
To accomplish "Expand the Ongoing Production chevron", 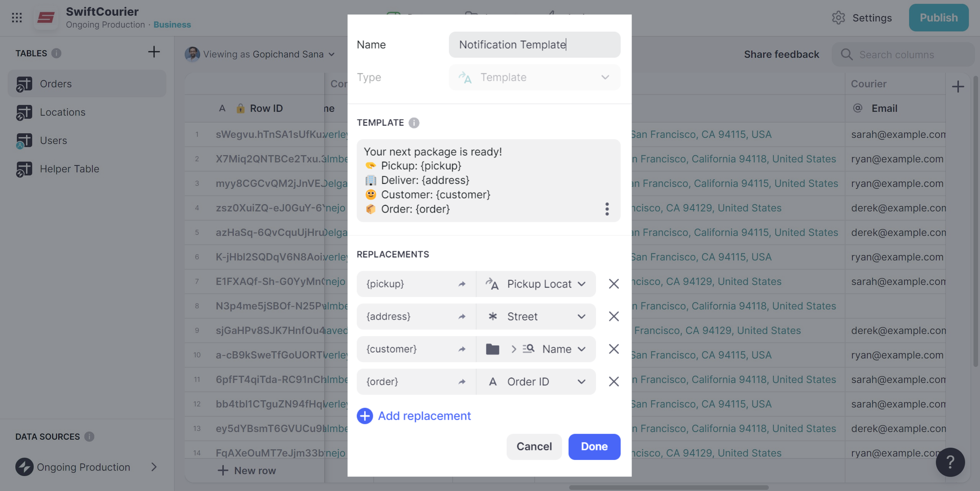I will pos(154,467).
